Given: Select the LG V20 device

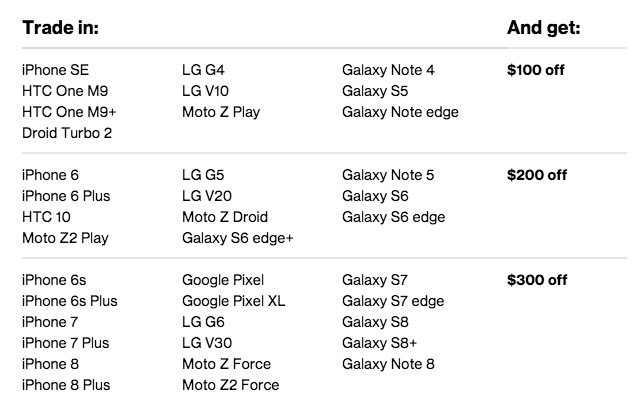Looking at the screenshot, I should (x=207, y=196).
